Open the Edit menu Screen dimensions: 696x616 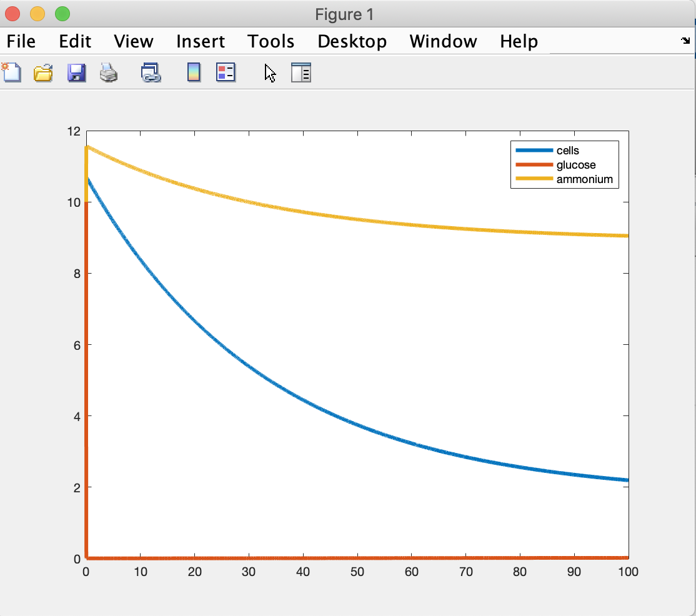click(75, 42)
